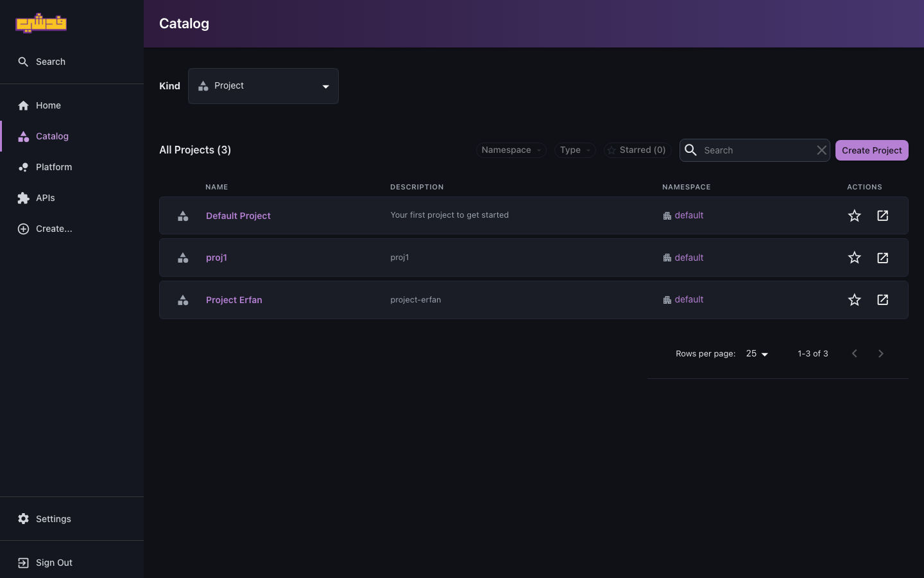The height and width of the screenshot is (578, 924).
Task: Go to the previous page of results
Action: 854,354
